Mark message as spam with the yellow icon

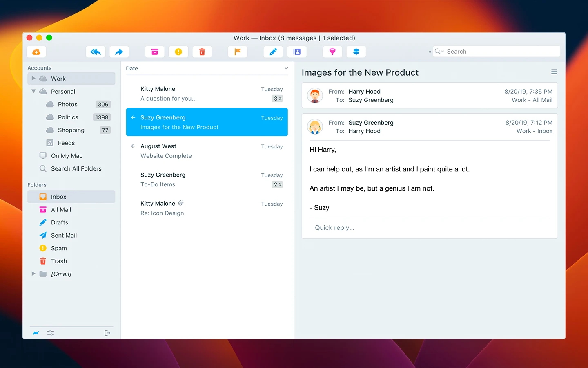(178, 52)
